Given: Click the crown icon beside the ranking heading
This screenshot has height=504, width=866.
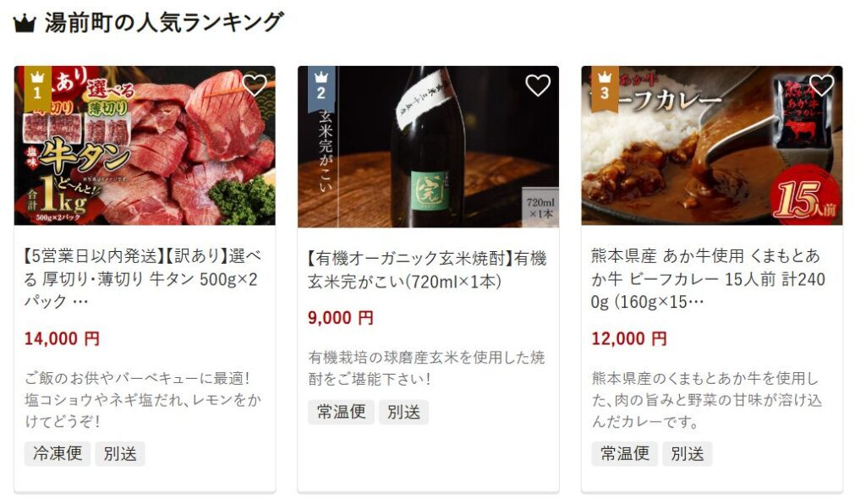Looking at the screenshot, I should pyautogui.click(x=25, y=24).
